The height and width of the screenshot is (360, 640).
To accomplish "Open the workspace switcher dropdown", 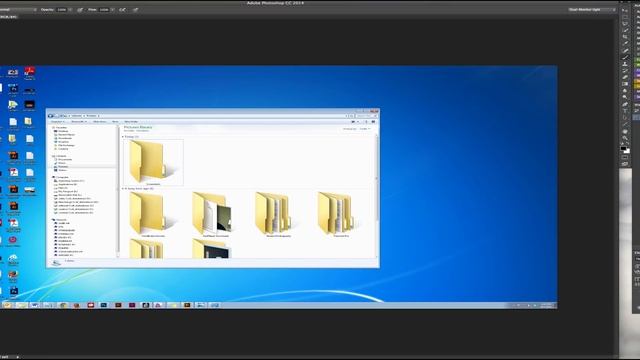I will (592, 9).
